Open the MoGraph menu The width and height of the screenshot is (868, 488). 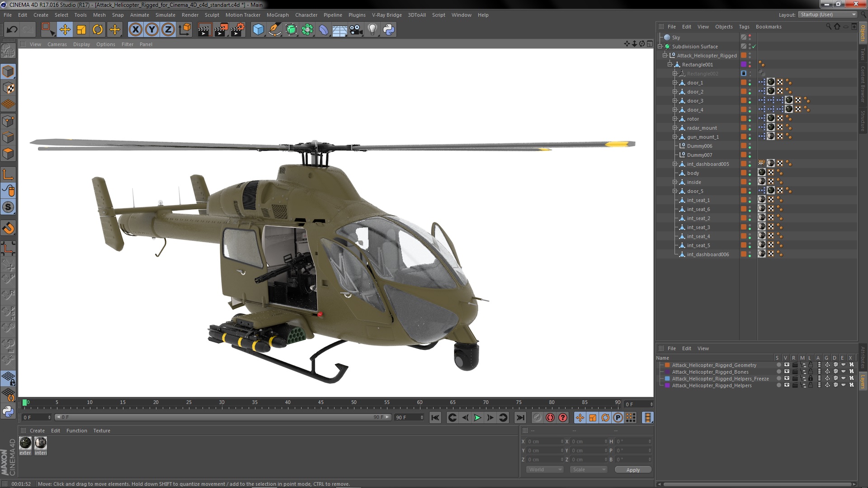(x=277, y=15)
